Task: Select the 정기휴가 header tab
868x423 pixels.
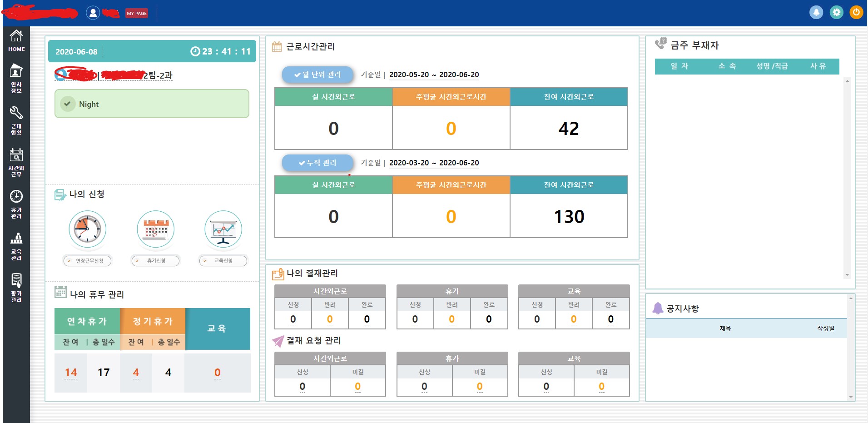Action: point(153,321)
